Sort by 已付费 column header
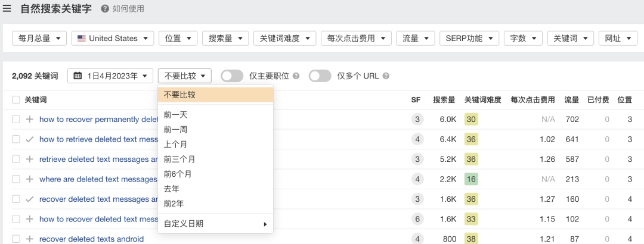This screenshot has height=244, width=644. [599, 99]
